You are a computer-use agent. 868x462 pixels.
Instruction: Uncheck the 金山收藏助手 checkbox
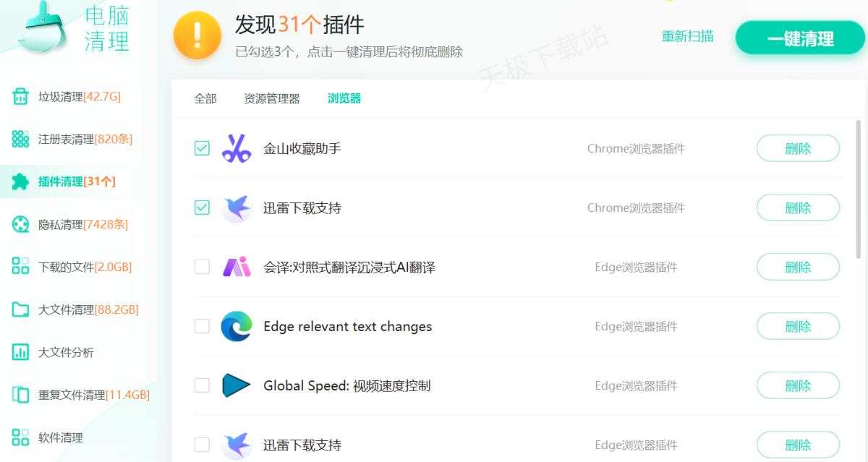[202, 148]
